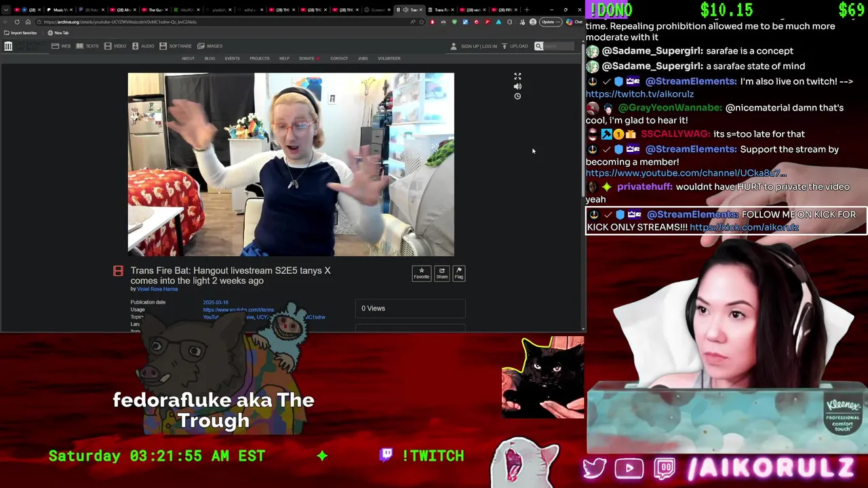
Task: Open the About menu item
Action: click(x=188, y=58)
